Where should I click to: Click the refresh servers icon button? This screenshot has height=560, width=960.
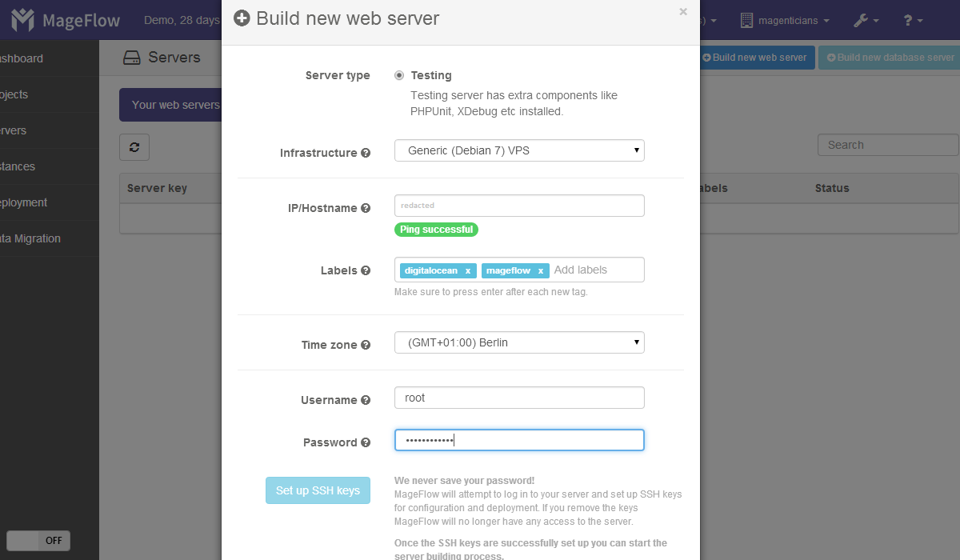pos(134,147)
